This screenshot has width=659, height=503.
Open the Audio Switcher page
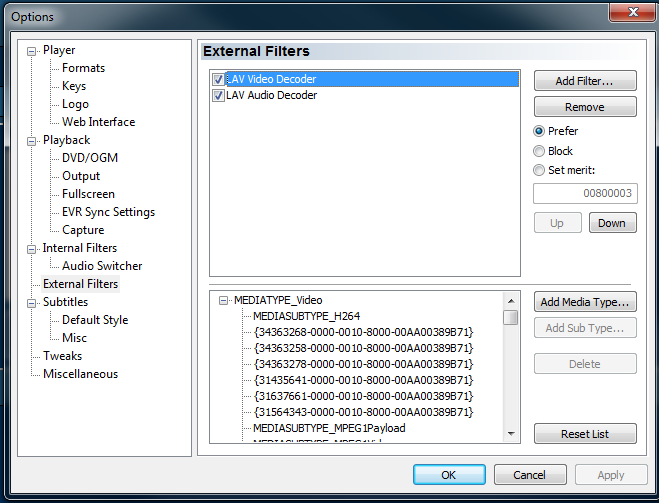102,266
